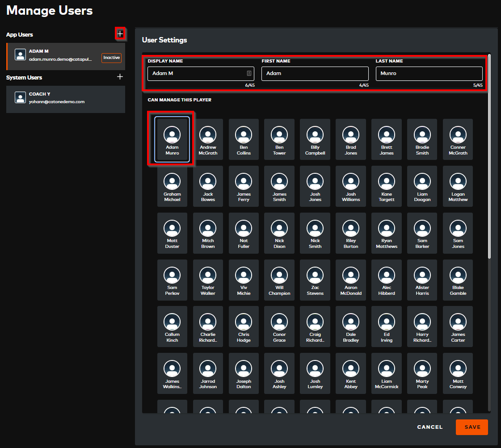Select Josh Williams player avatar
The height and width of the screenshot is (448, 501).
(351, 181)
